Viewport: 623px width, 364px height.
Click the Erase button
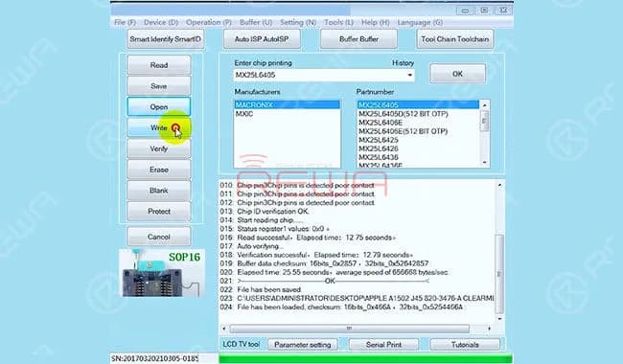[159, 170]
